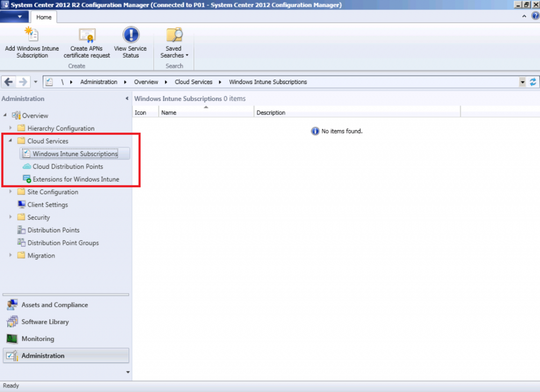Open Client Settings node

coord(48,205)
